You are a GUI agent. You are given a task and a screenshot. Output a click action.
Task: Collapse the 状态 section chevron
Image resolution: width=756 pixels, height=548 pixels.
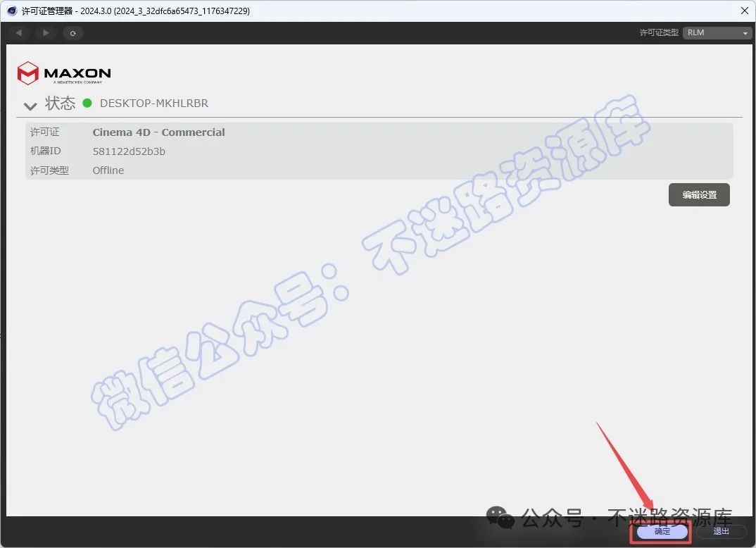tap(30, 106)
